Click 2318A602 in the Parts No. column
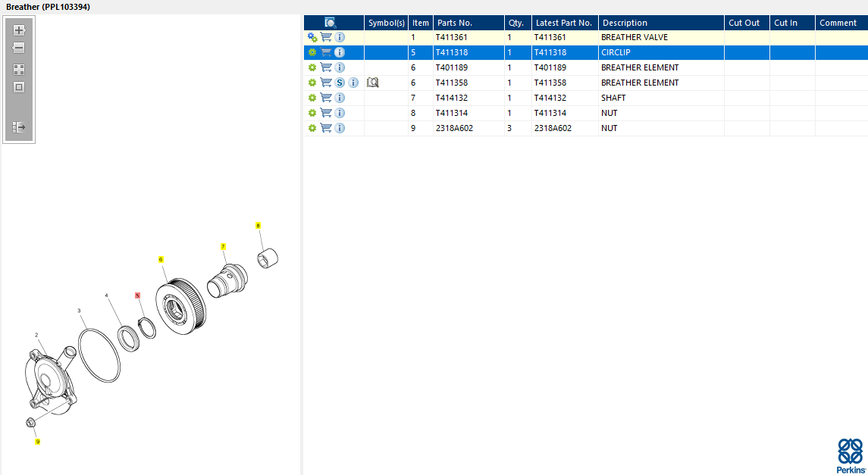 click(x=455, y=128)
